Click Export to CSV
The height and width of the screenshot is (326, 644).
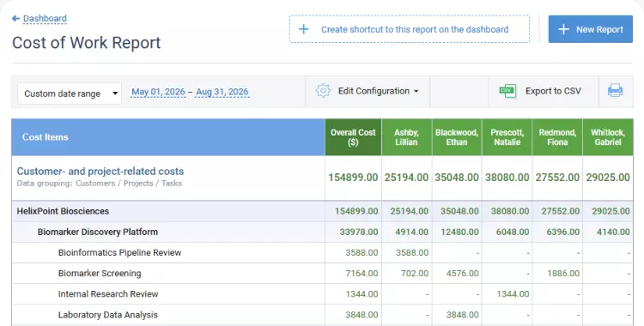point(553,91)
